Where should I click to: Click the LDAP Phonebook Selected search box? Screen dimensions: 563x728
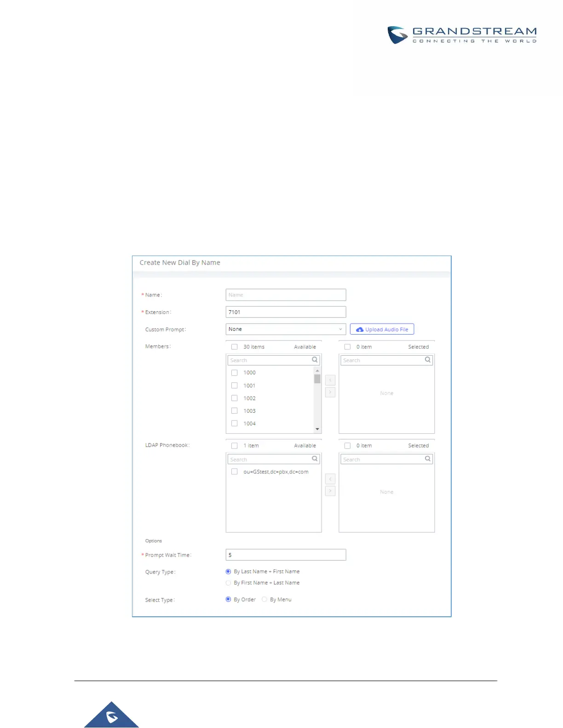pos(386,459)
